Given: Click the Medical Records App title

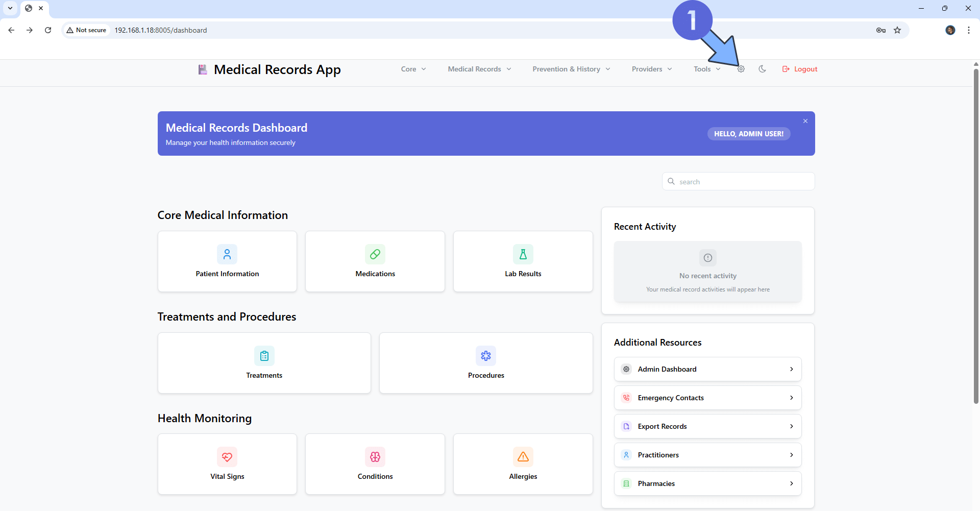Looking at the screenshot, I should pyautogui.click(x=277, y=69).
